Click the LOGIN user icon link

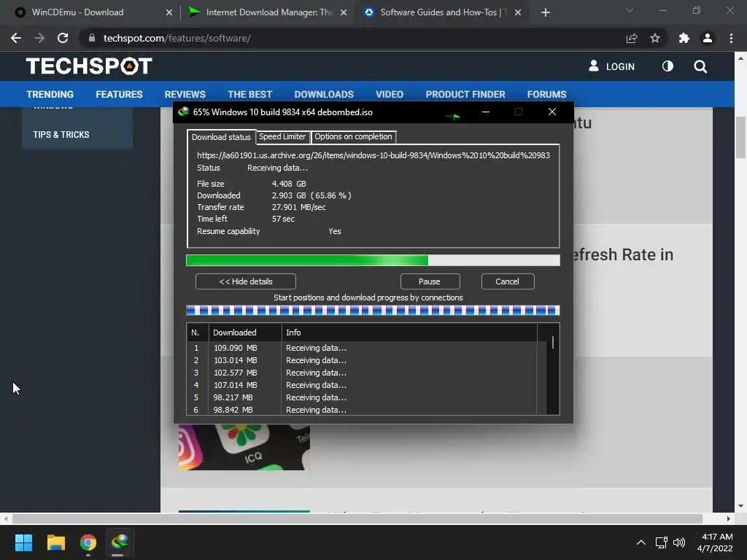click(x=612, y=66)
